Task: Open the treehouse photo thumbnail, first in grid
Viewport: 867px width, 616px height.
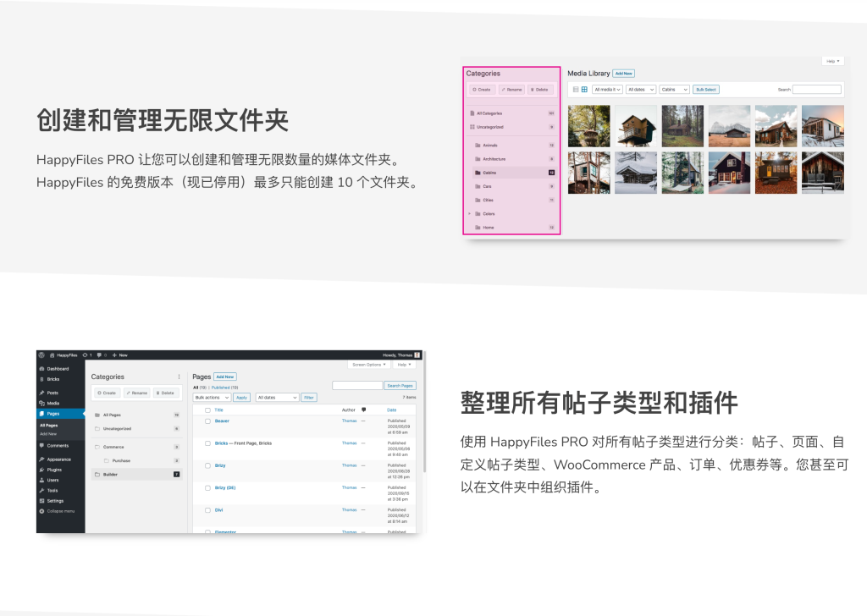Action: 589,126
